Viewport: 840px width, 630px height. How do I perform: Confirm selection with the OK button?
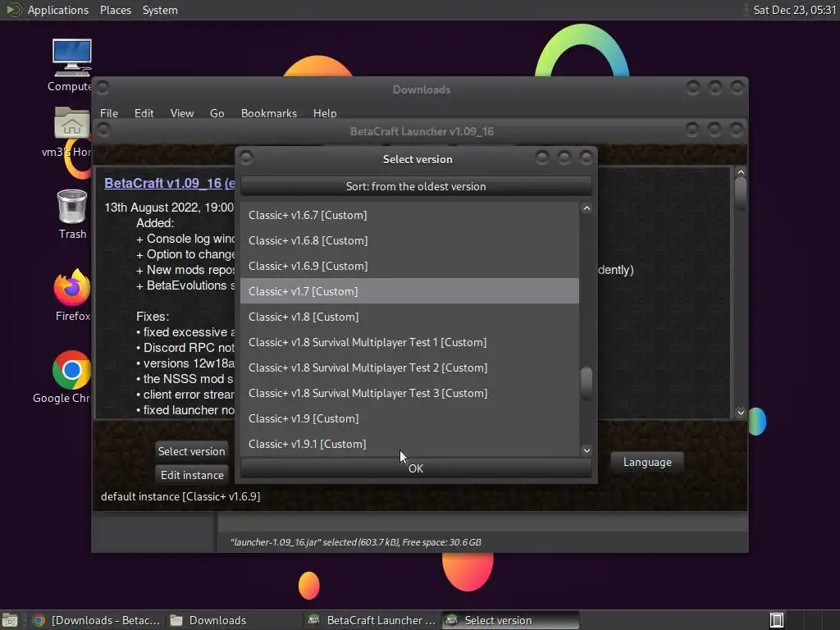[416, 468]
